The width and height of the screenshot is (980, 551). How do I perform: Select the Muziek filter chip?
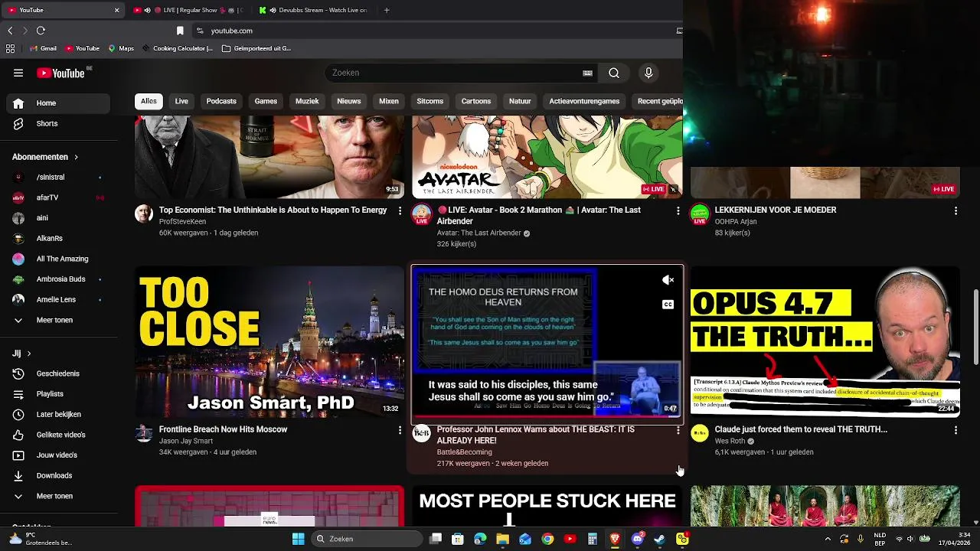pos(307,101)
